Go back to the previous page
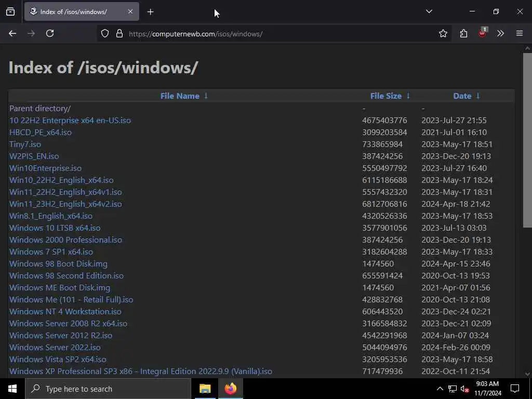The image size is (532, 399). click(12, 33)
